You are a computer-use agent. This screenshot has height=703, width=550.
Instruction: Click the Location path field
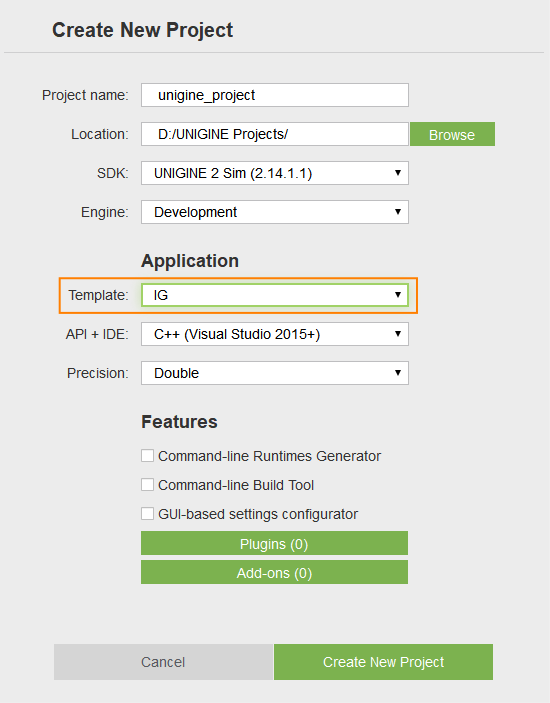click(275, 134)
